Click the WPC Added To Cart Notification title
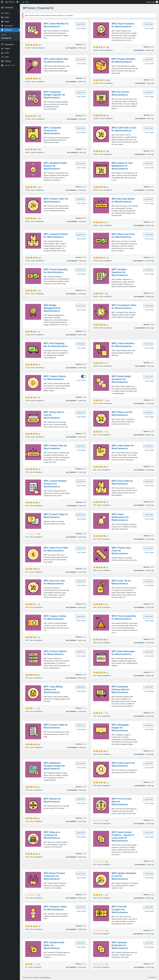Image resolution: width=159 pixels, height=980 pixels. 122,166
